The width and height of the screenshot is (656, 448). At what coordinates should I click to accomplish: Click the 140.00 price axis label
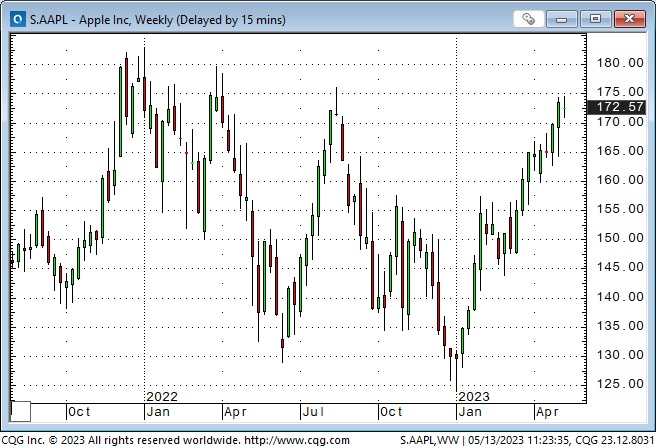tap(620, 297)
